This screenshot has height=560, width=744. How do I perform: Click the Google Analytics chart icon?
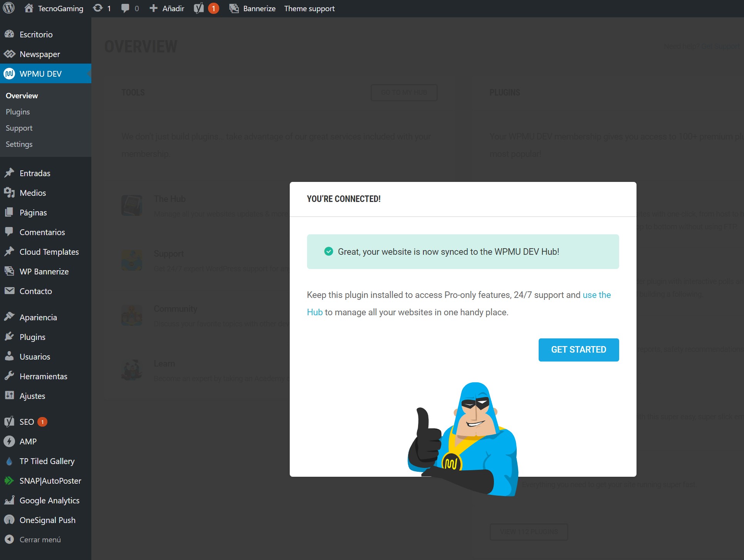[x=9, y=500]
